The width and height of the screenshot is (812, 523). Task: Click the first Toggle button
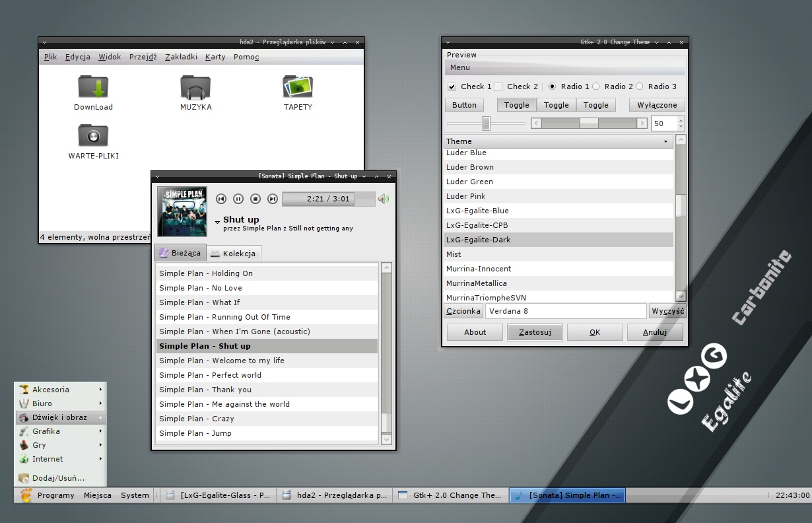click(x=517, y=105)
